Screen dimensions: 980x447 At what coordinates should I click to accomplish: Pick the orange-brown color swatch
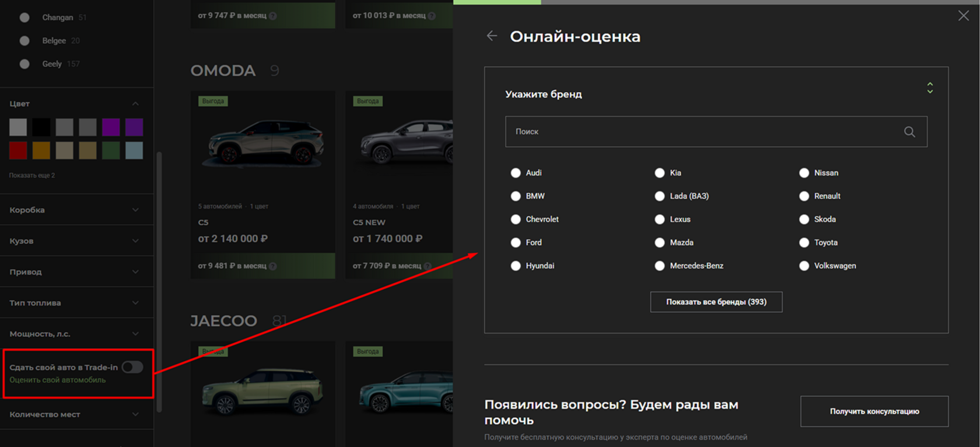click(x=41, y=151)
